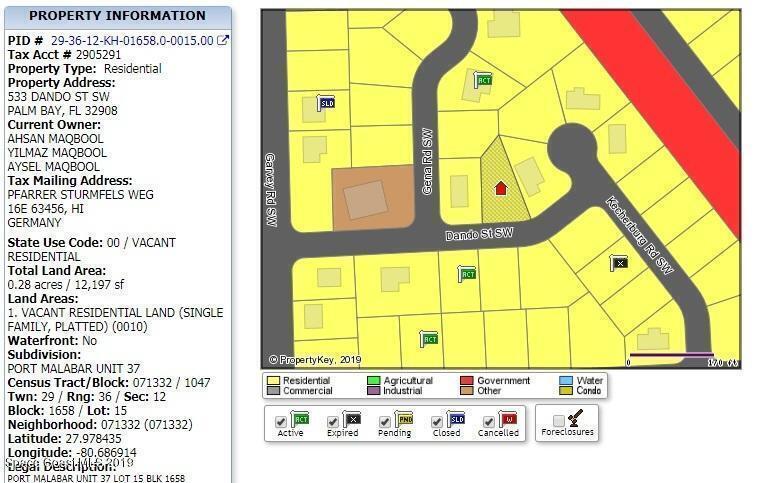
Task: Click the ACT flag north of the cul-de-sac lots
Action: [483, 80]
